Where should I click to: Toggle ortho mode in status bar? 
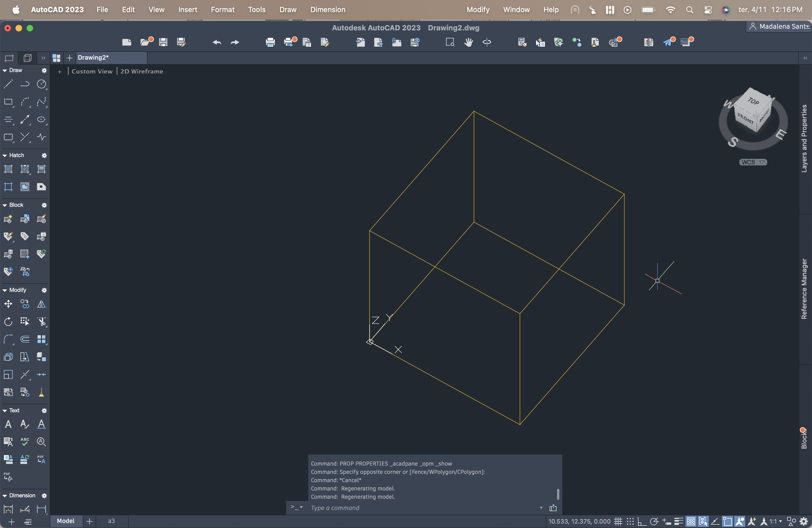click(642, 521)
